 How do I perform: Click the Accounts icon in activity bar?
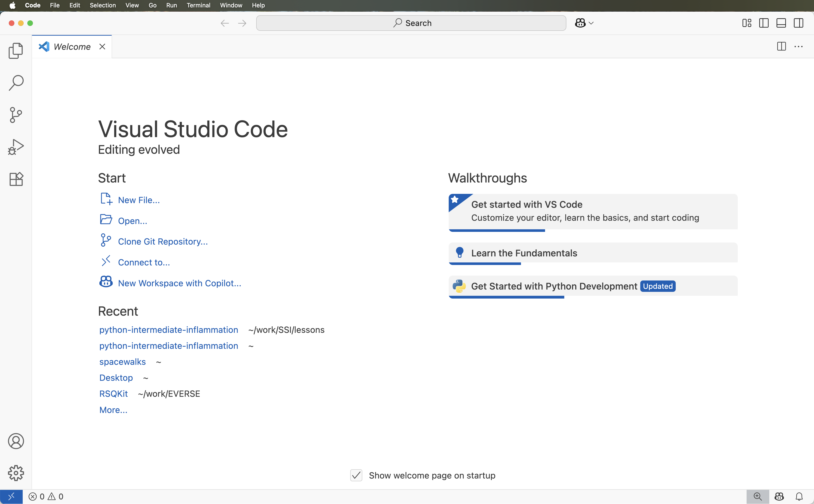coord(16,441)
